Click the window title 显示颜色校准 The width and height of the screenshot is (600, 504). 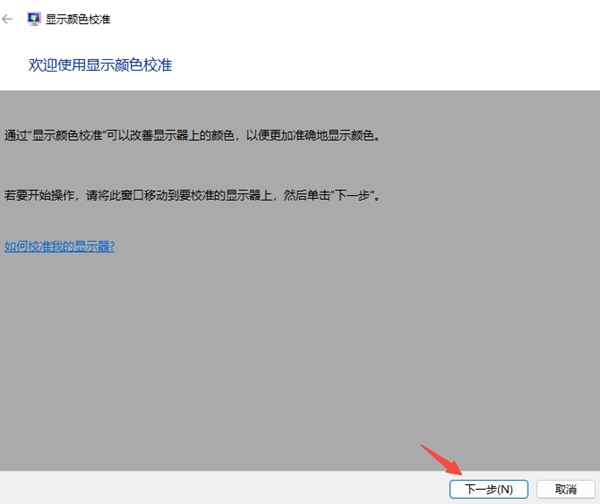click(78, 19)
